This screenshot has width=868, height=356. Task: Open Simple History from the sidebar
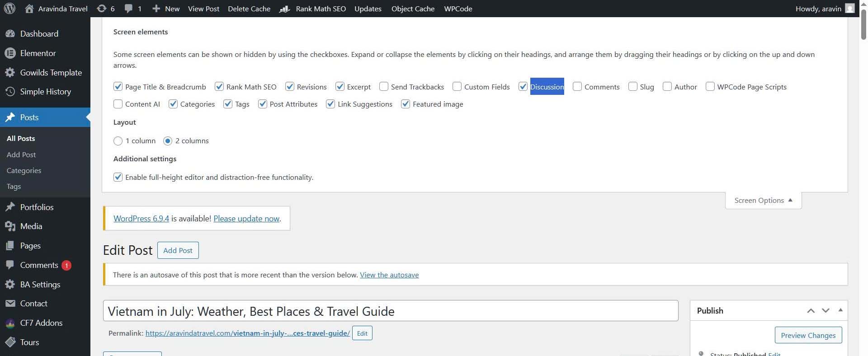coord(45,92)
